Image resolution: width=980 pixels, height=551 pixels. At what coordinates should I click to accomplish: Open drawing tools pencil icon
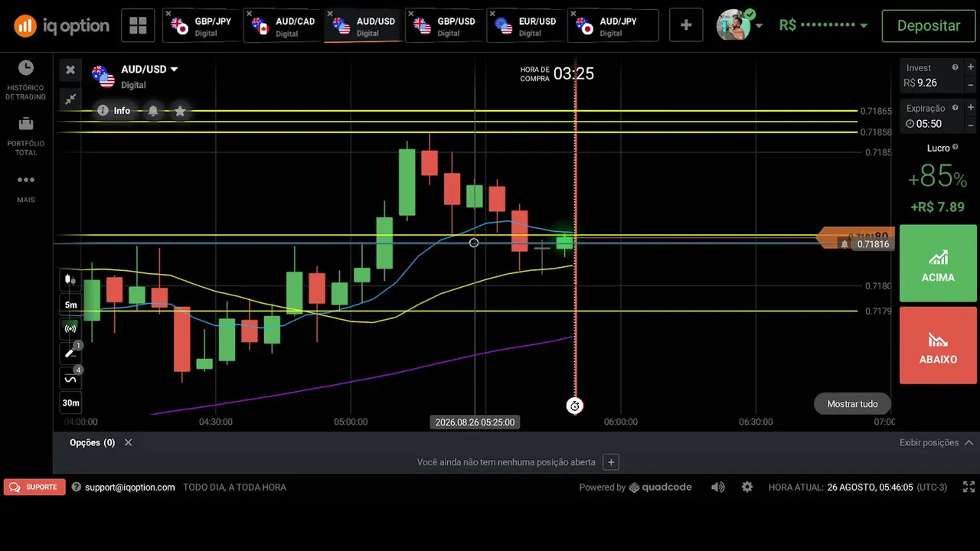(70, 353)
